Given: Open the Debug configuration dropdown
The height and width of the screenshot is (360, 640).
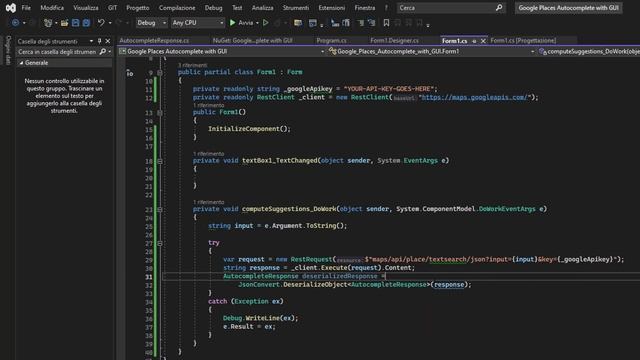Looking at the screenshot, I should pos(151,23).
